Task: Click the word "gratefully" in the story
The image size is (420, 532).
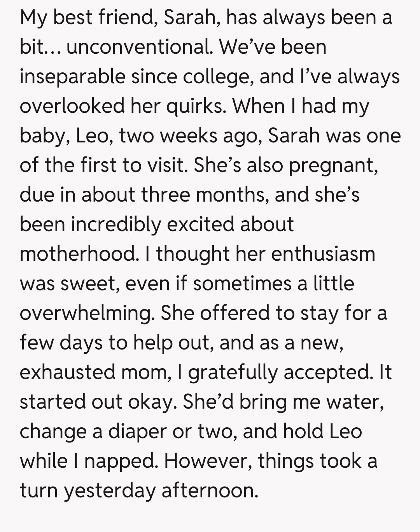Action: click(233, 372)
